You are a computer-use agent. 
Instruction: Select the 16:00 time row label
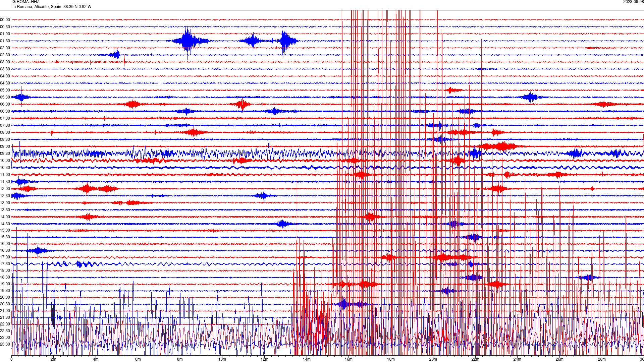click(x=5, y=244)
